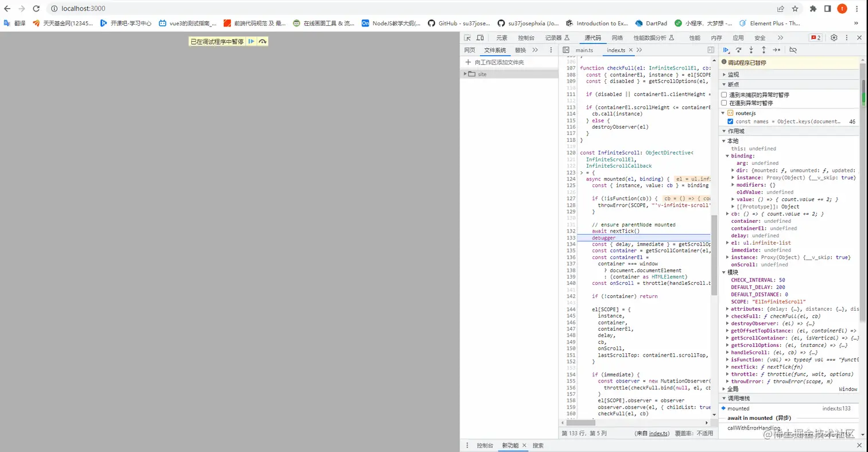This screenshot has width=868, height=452.
Task: Deactivate breakpoints icon in debugger toolbar
Action: [793, 50]
